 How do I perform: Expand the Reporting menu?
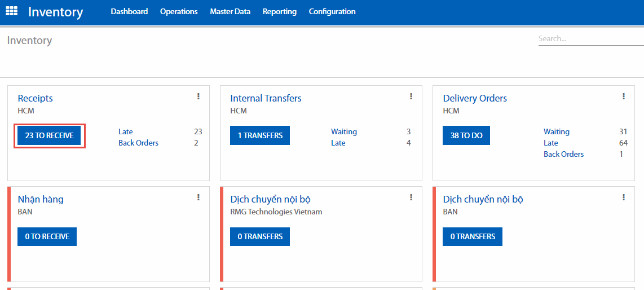(279, 11)
